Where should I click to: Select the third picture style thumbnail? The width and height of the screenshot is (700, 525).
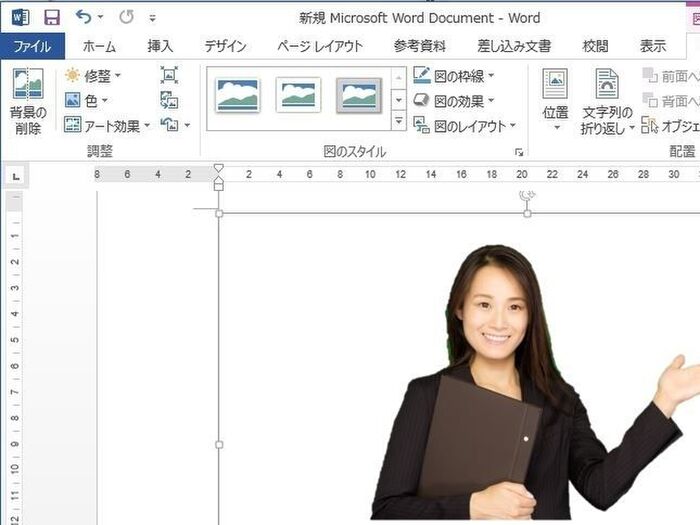pos(358,96)
